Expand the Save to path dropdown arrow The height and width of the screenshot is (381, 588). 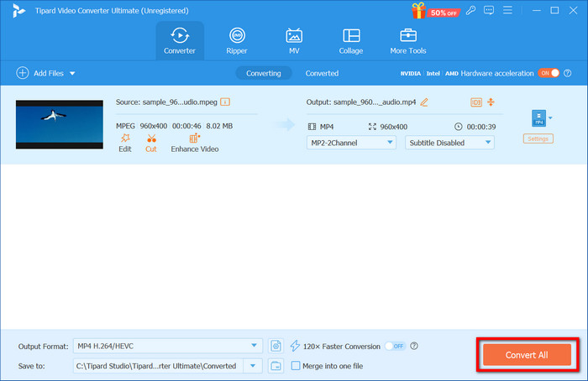pos(253,366)
